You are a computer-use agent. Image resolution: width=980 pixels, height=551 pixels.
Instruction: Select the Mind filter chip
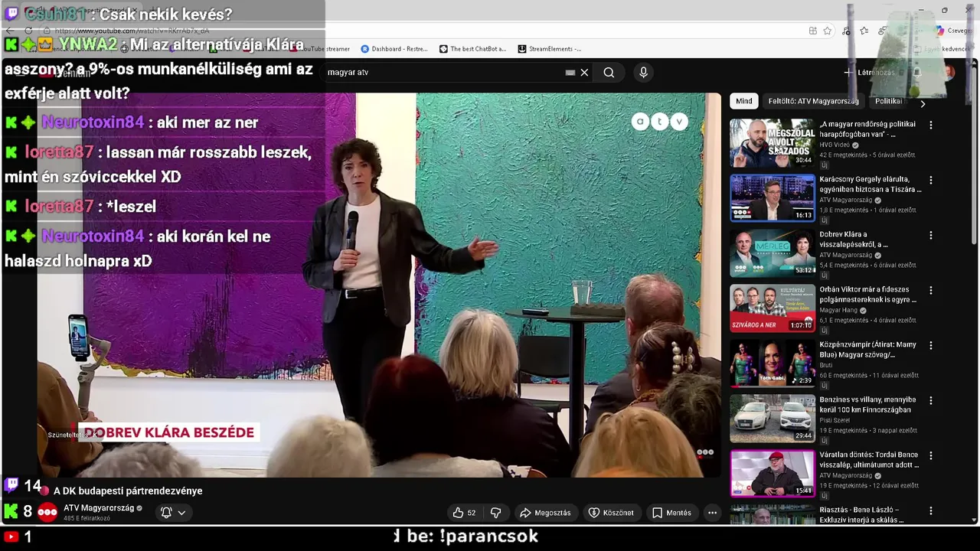coord(743,101)
